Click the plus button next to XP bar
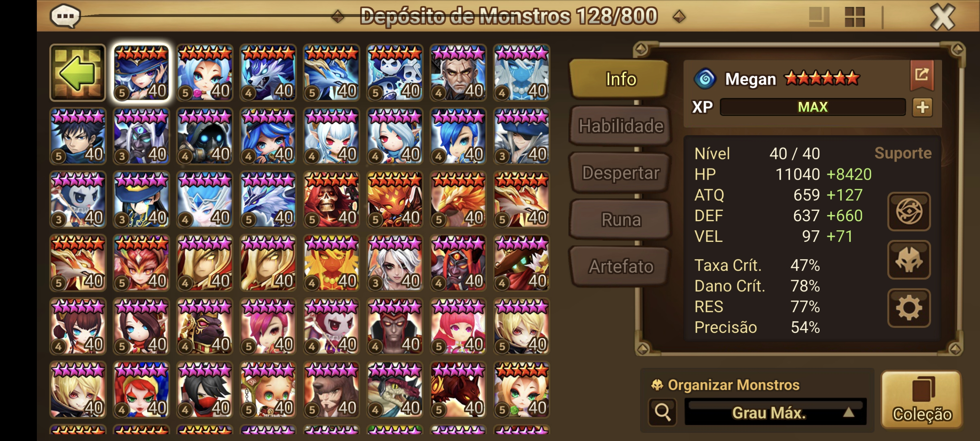 [922, 107]
